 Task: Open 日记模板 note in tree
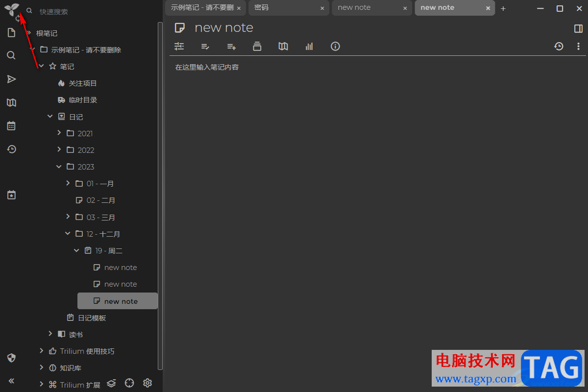tap(92, 318)
